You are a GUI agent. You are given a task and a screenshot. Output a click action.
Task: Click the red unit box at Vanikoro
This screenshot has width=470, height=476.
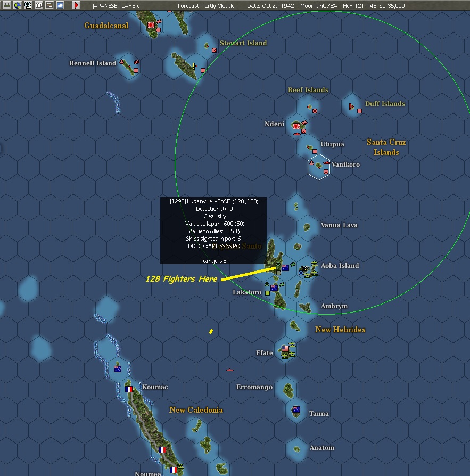(x=326, y=171)
